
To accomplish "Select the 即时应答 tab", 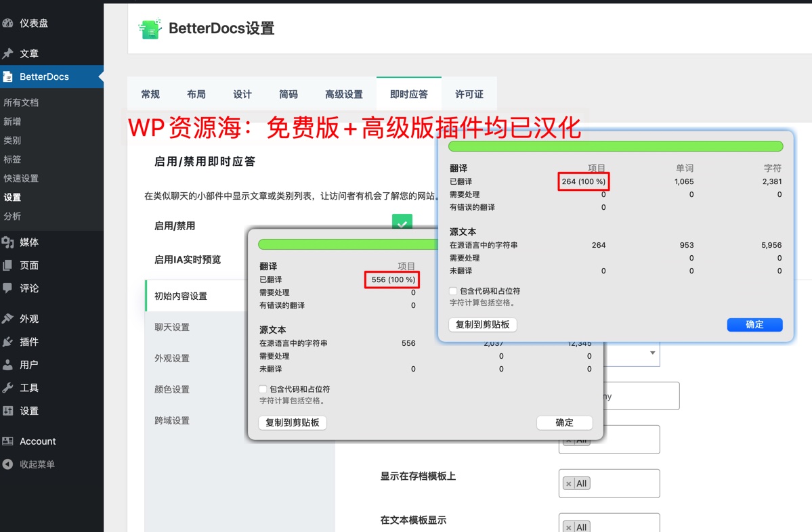I will tap(409, 94).
